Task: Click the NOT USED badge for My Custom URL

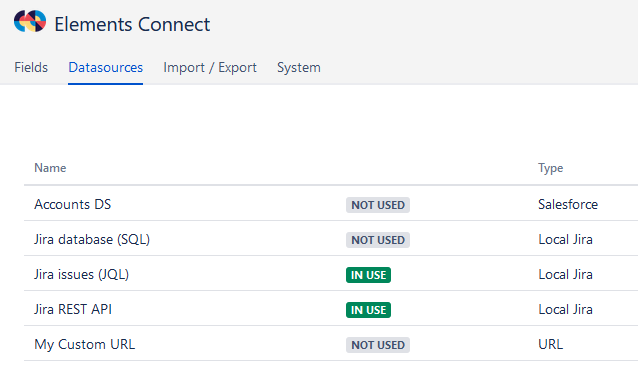Action: click(x=378, y=345)
